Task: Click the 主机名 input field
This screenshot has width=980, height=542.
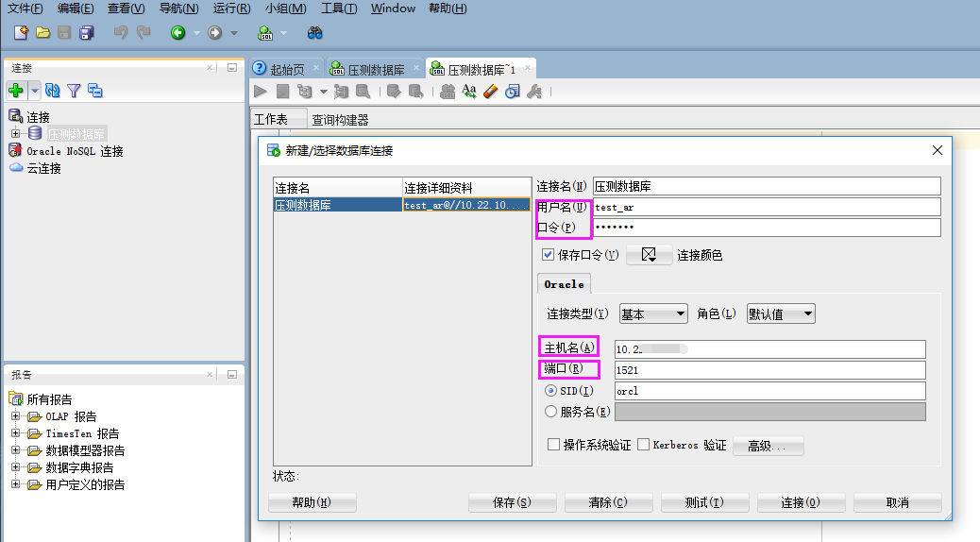Action: [769, 349]
